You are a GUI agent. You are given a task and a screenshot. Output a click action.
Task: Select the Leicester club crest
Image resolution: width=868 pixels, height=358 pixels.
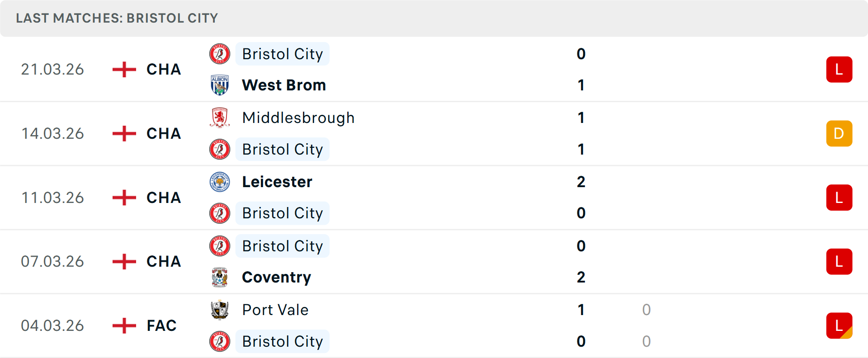(x=220, y=182)
